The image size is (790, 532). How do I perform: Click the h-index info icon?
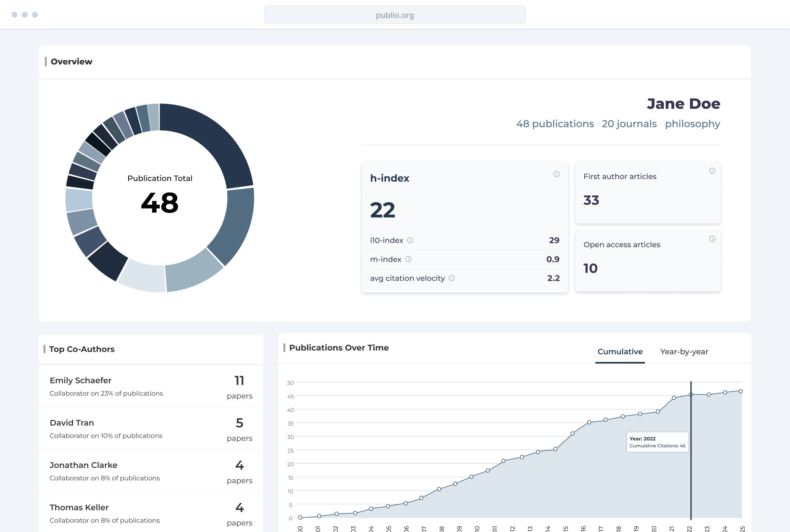[556, 174]
